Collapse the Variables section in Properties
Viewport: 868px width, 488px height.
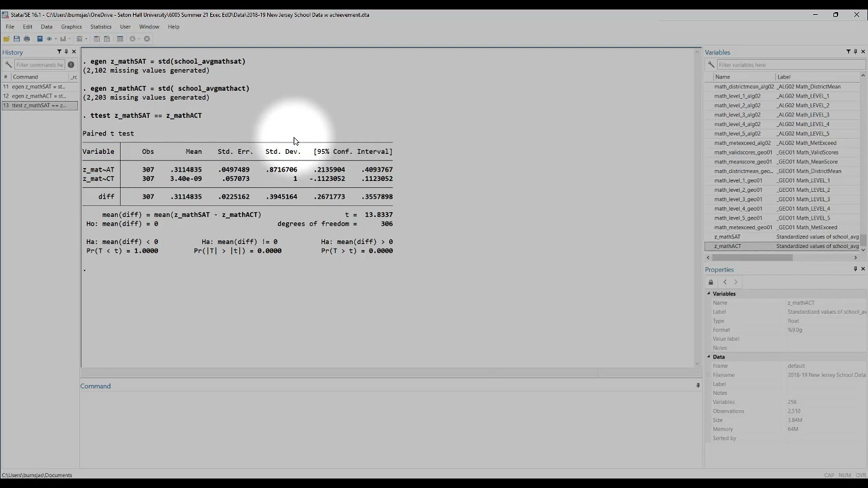point(709,293)
